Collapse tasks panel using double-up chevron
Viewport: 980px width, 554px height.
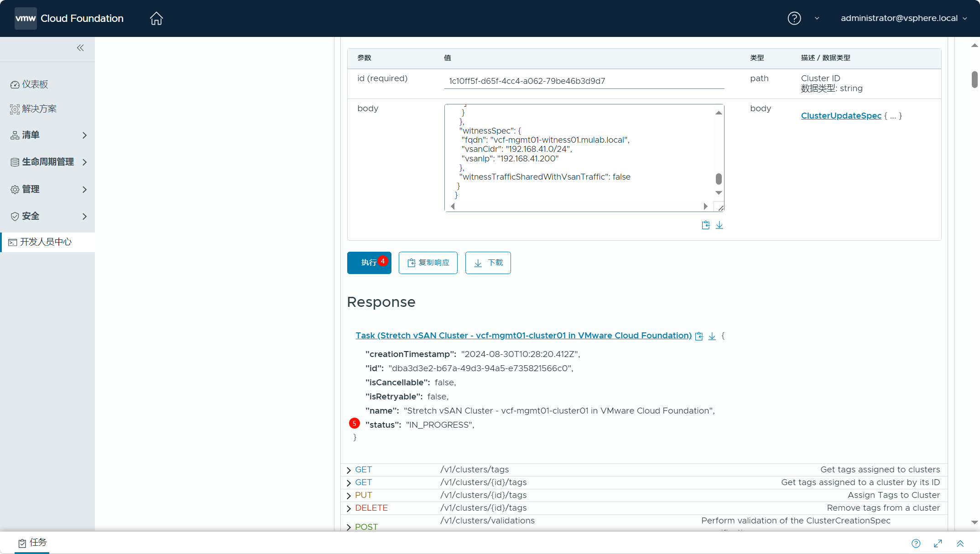coord(960,543)
